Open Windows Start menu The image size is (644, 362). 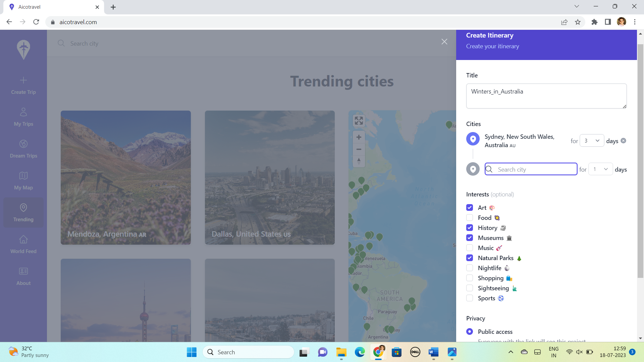tap(192, 352)
